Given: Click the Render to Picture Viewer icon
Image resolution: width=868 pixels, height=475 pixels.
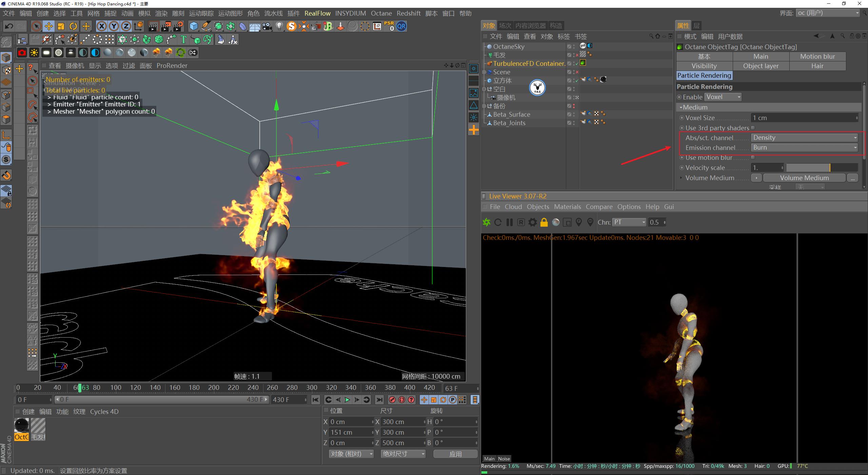Looking at the screenshot, I should coord(166,26).
